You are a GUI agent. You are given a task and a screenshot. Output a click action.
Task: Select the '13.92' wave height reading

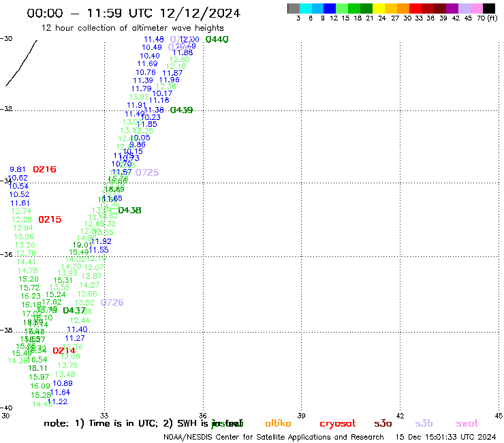(x=139, y=97)
